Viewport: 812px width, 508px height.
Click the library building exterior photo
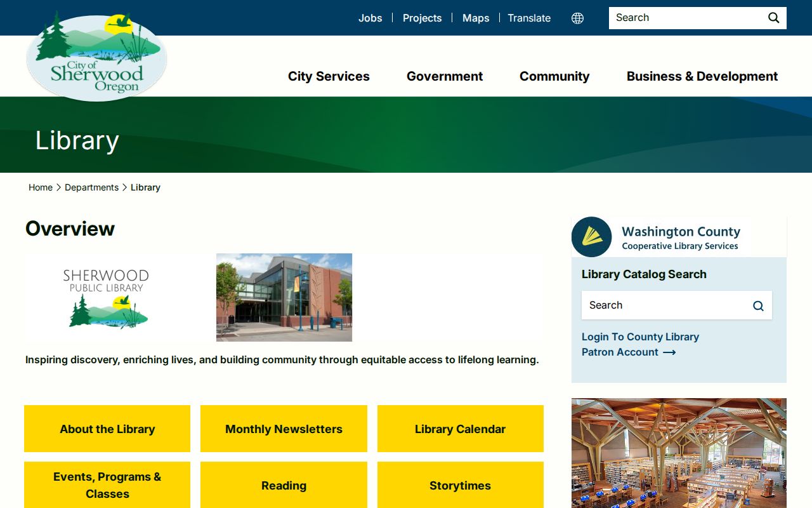[x=284, y=297]
